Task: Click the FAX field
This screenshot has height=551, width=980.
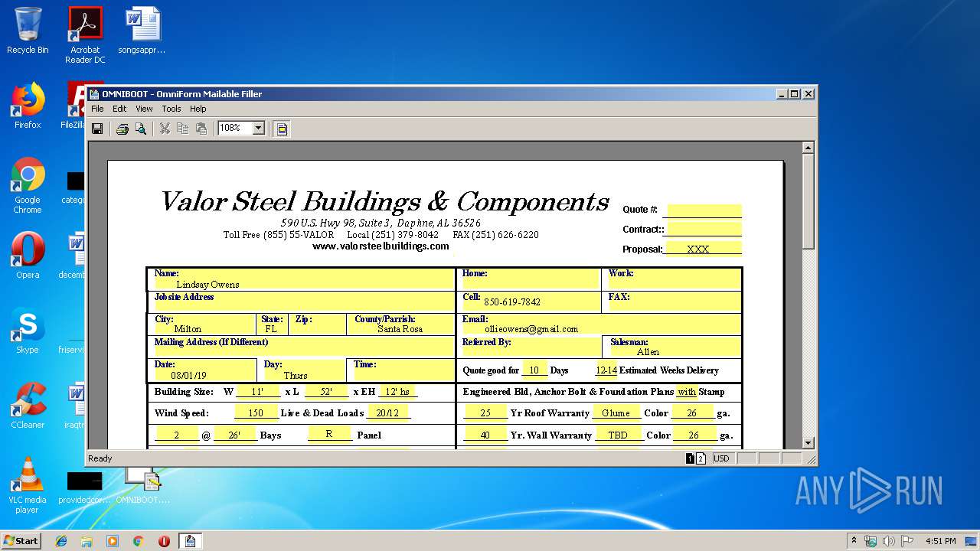Action: tap(674, 302)
